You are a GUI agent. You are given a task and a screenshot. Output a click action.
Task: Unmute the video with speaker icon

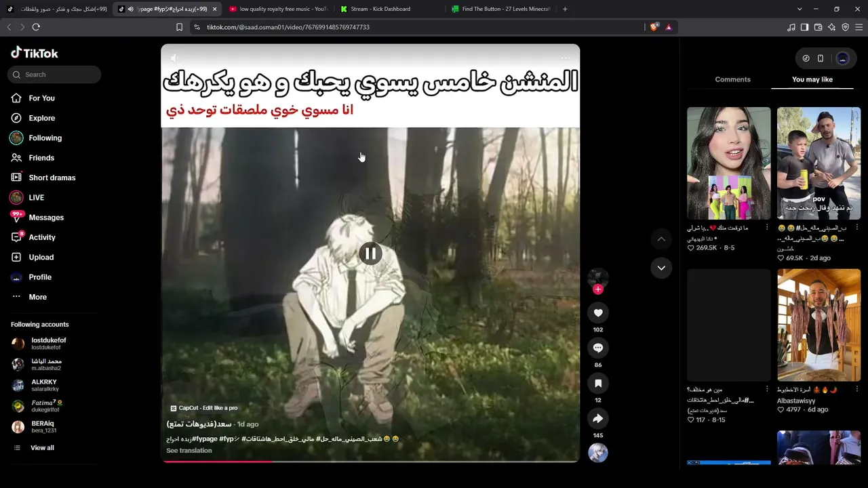tap(174, 58)
